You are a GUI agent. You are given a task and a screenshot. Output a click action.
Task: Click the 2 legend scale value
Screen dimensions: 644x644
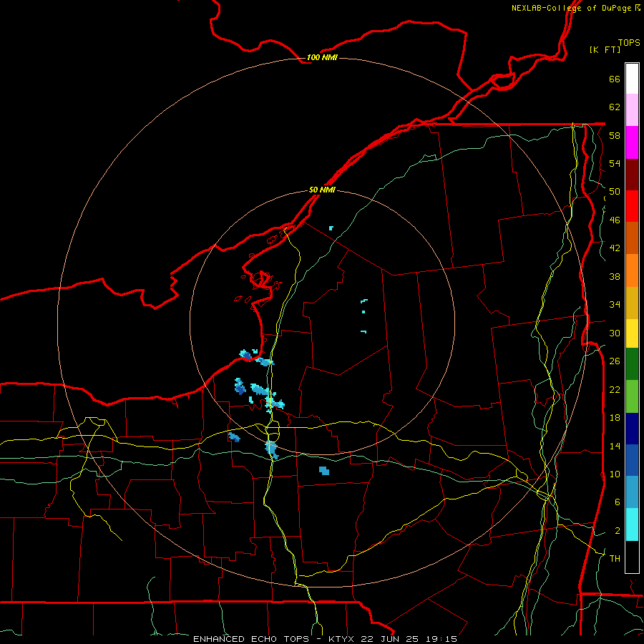[x=618, y=531]
